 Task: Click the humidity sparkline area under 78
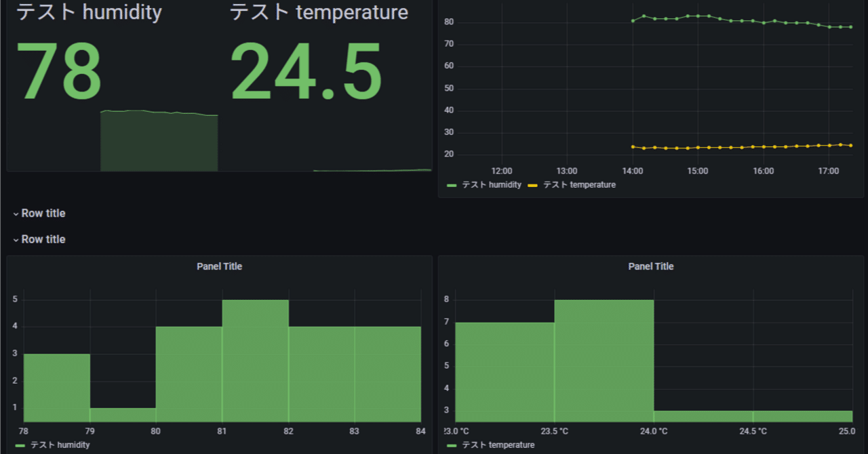tap(159, 141)
